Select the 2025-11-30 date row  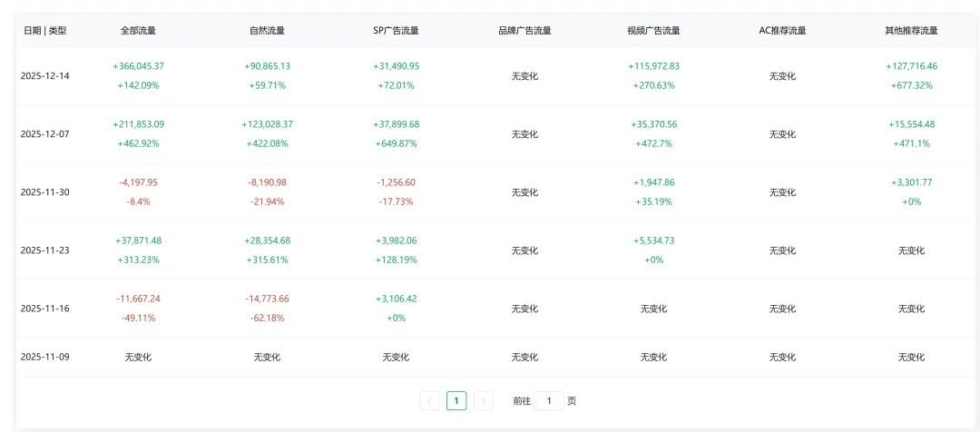pos(45,192)
